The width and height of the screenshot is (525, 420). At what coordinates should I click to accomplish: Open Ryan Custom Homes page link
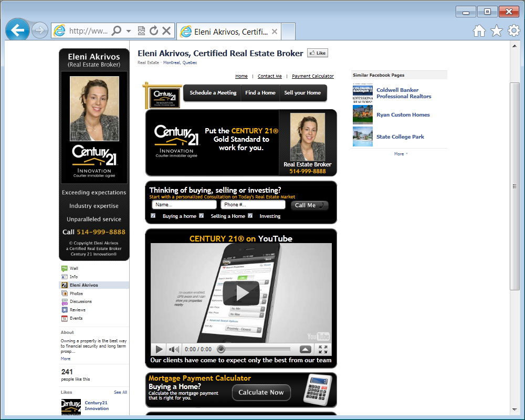click(x=403, y=114)
